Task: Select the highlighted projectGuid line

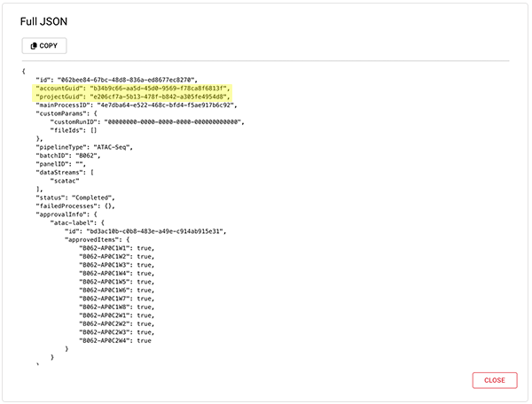Action: [133, 97]
